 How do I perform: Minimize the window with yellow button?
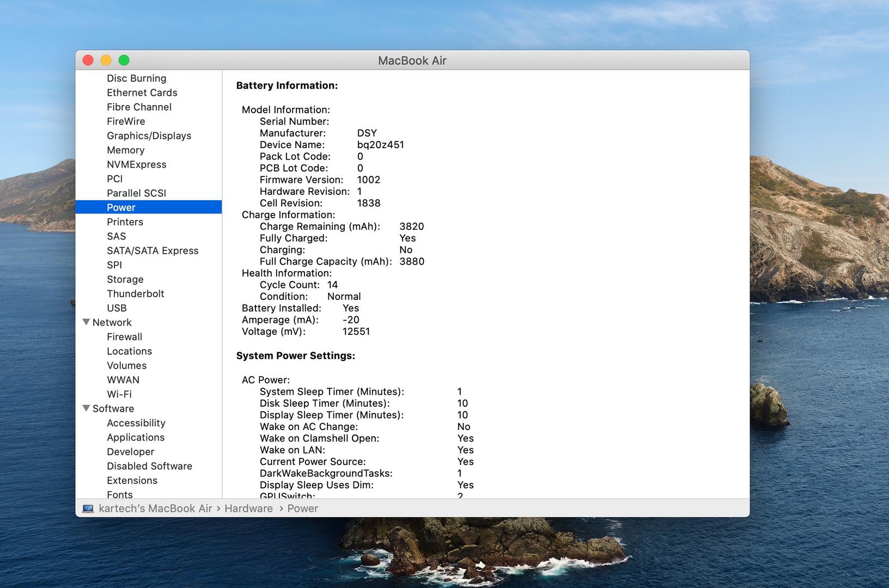coord(106,60)
